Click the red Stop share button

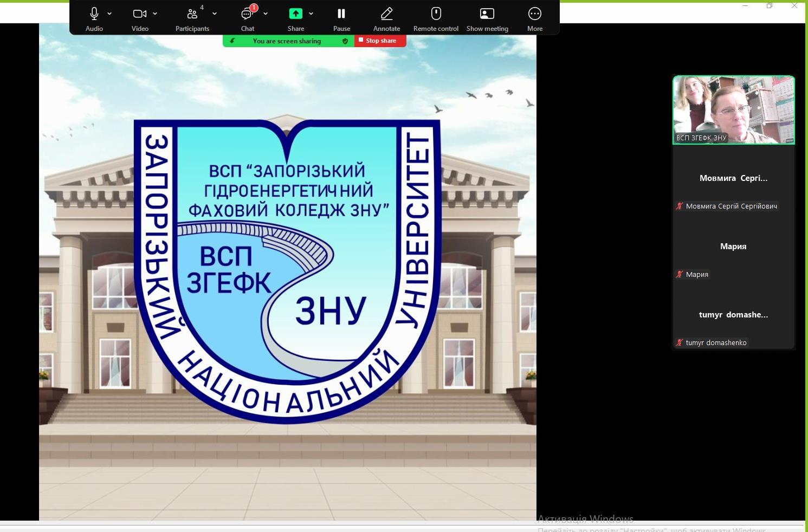click(380, 41)
